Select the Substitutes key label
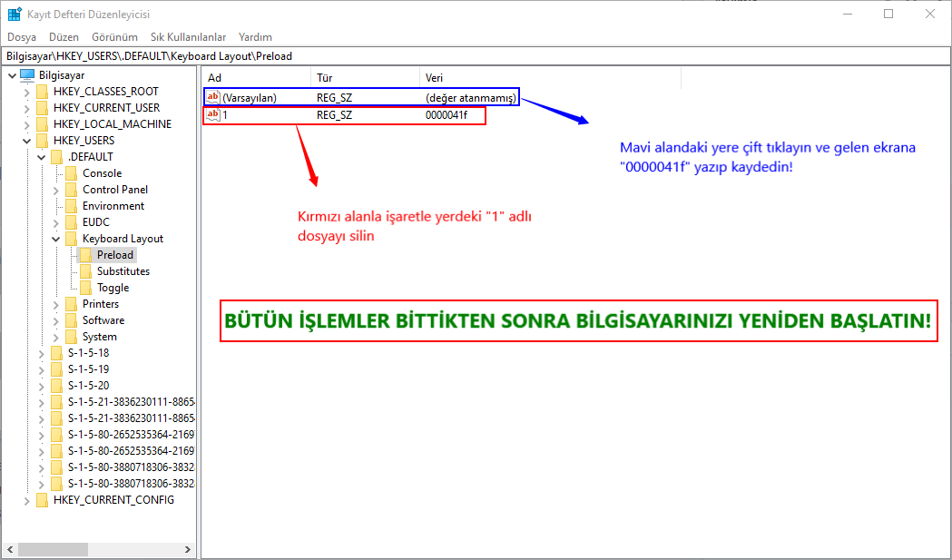Image resolution: width=952 pixels, height=560 pixels. (123, 271)
